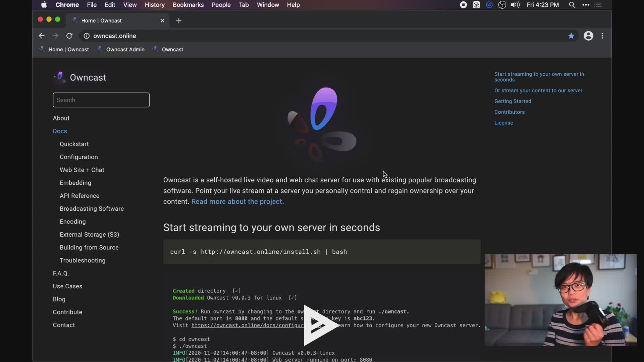Open the Owncast bookmark in bookmarks bar
This screenshot has height=362, width=644.
(x=168, y=49)
